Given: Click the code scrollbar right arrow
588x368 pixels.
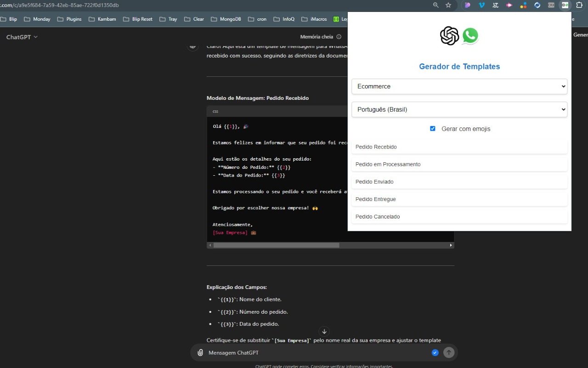Looking at the screenshot, I should (451, 245).
